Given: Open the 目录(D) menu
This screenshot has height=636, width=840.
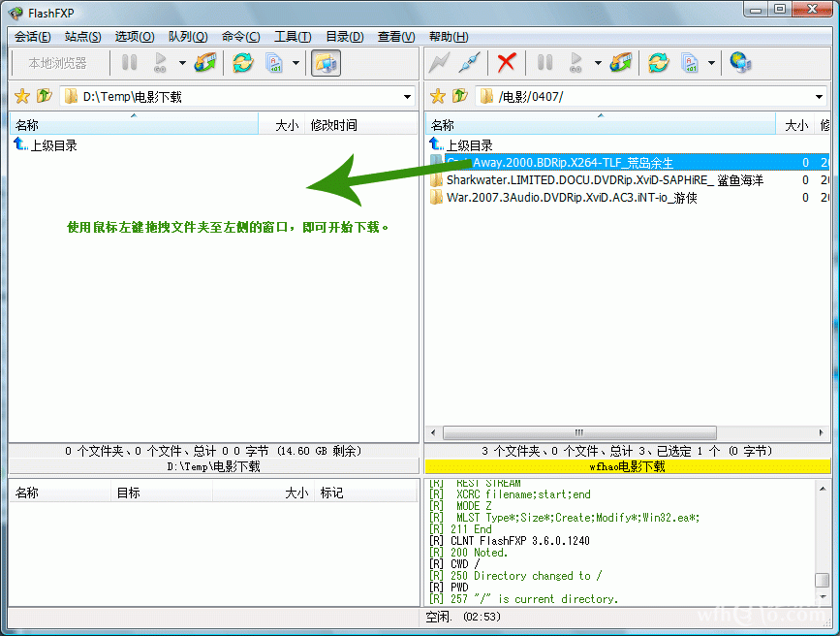Looking at the screenshot, I should [x=345, y=37].
